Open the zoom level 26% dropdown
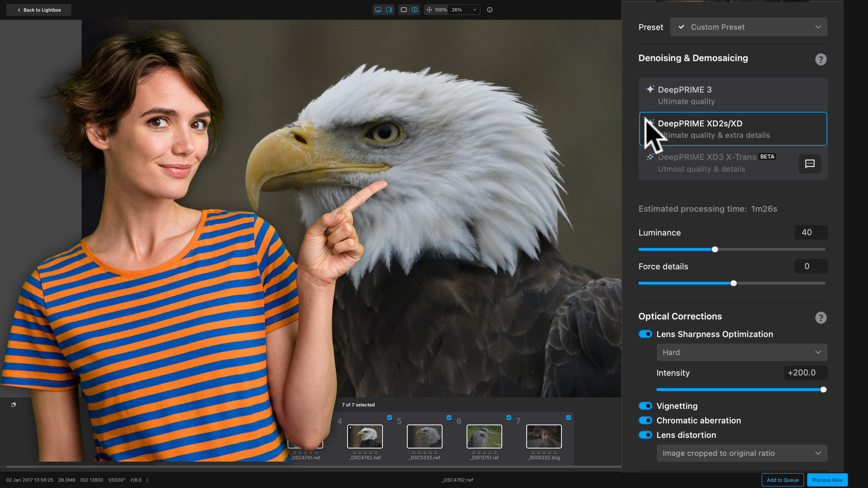Screen dimensions: 868x488 (x=464, y=10)
